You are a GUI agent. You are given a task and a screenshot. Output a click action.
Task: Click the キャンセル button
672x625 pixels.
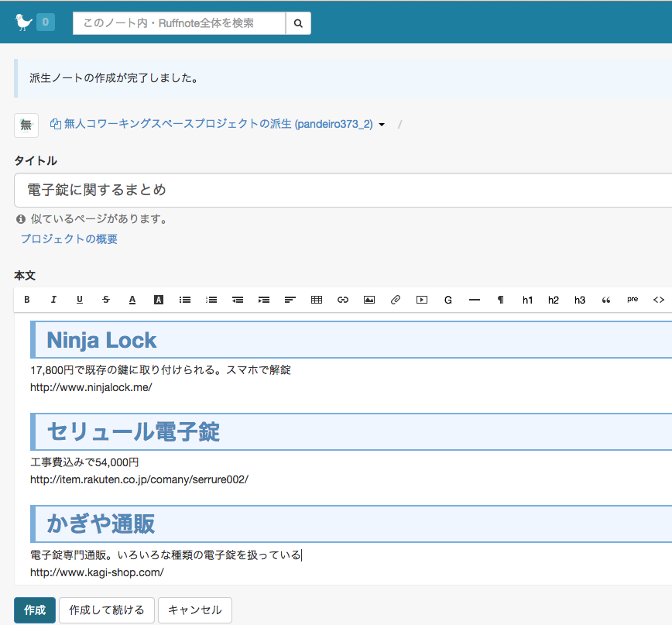(x=194, y=610)
